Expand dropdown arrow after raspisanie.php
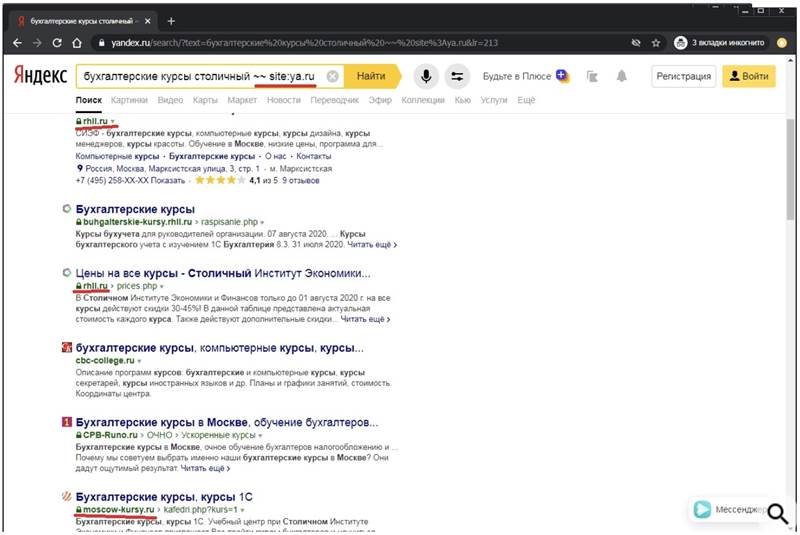This screenshot has height=535, width=800. 262,222
